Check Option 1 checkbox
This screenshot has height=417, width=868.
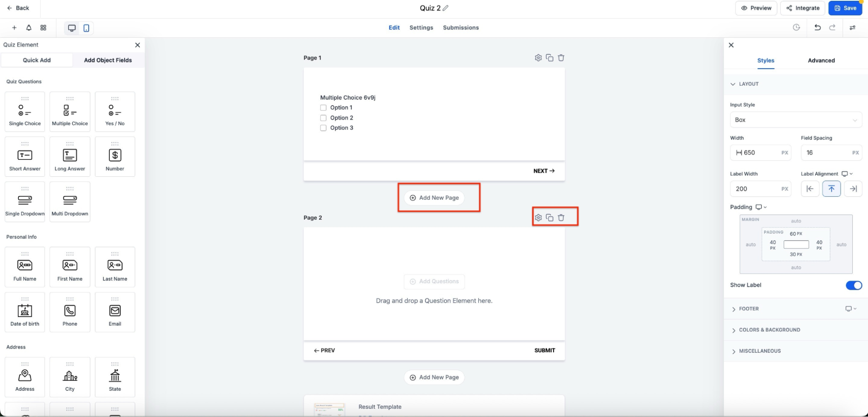tap(323, 108)
